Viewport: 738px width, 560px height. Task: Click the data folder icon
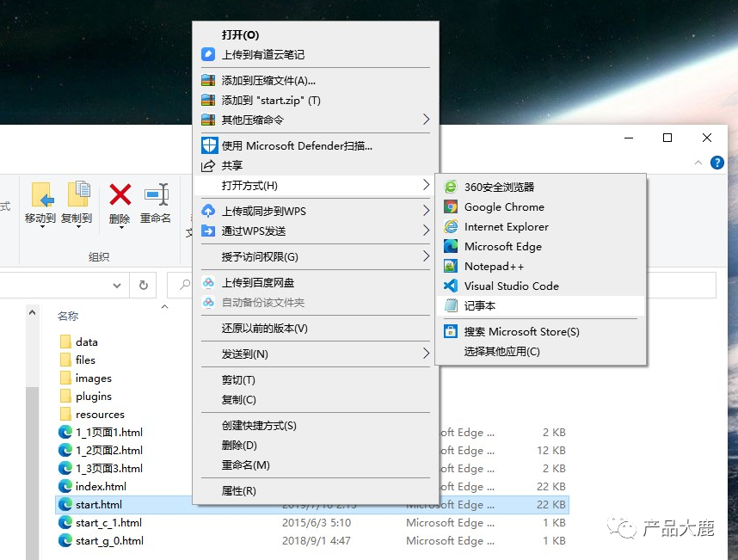point(65,342)
